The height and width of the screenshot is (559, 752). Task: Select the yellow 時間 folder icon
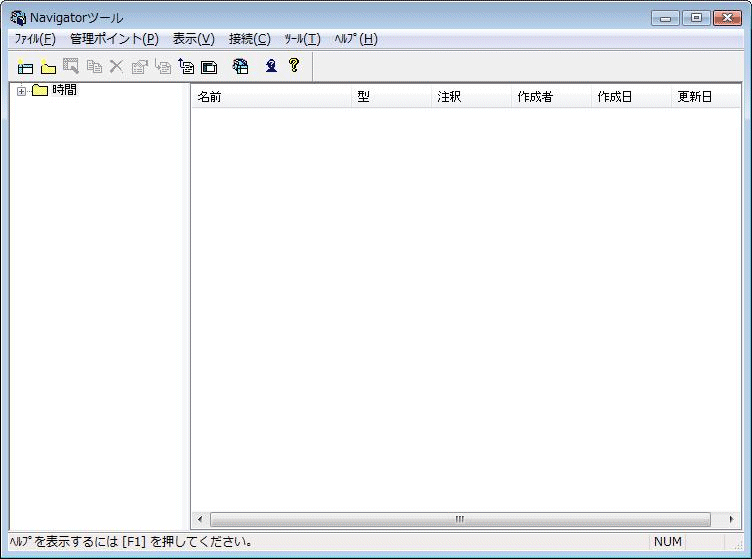(40, 90)
